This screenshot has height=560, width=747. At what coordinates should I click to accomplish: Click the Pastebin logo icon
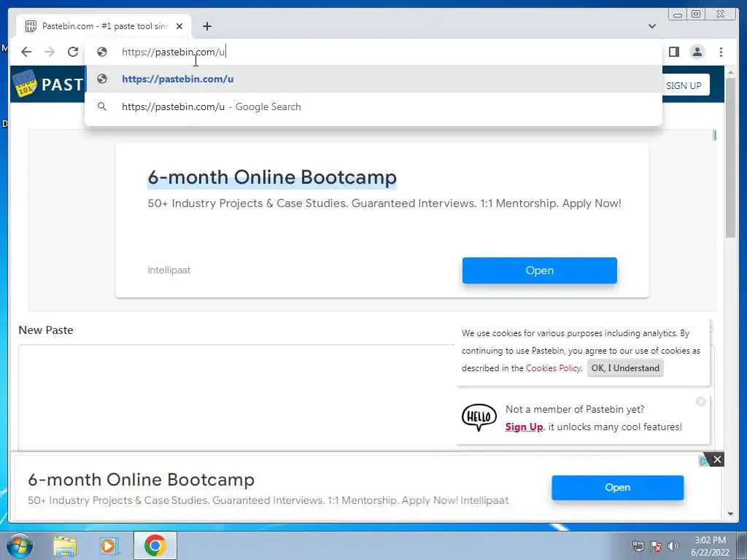click(x=25, y=83)
